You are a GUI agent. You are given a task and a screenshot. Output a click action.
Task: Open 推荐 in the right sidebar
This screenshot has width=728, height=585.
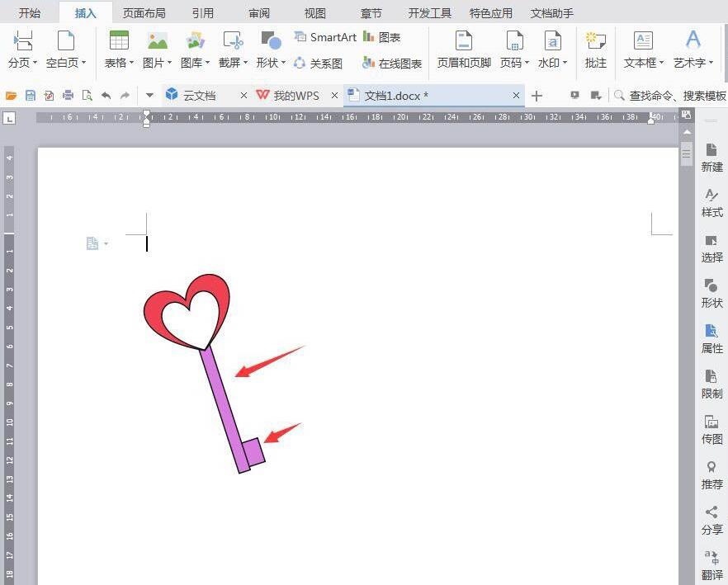[711, 475]
